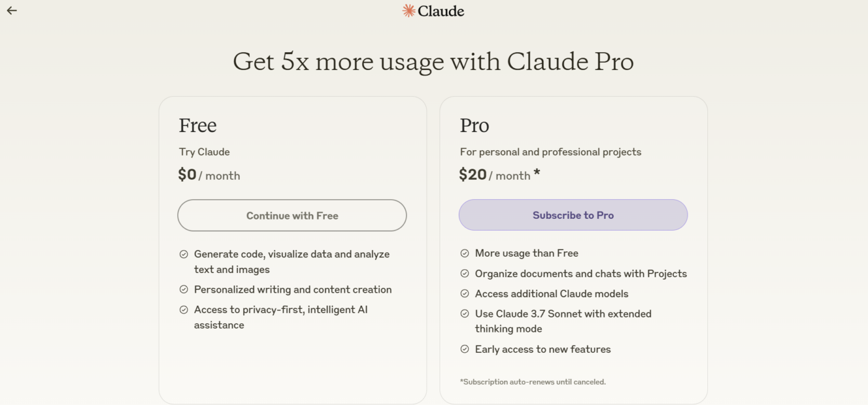The image size is (868, 405).
Task: Click checkmark icon beside privacy-first AI assistance
Action: [x=184, y=309]
